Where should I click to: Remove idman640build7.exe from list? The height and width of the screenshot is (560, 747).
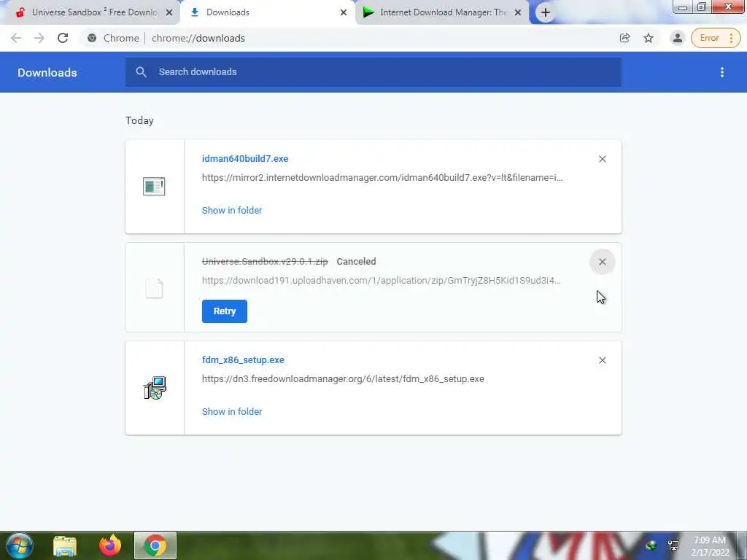(602, 159)
